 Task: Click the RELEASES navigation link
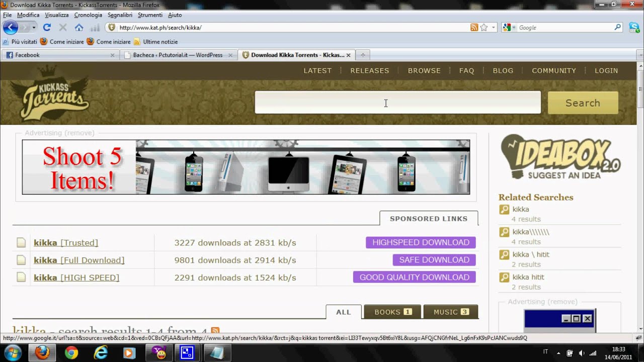370,71
